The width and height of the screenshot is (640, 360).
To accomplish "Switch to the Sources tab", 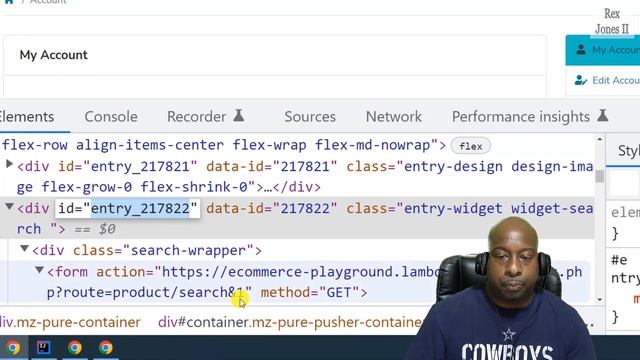I will click(310, 117).
